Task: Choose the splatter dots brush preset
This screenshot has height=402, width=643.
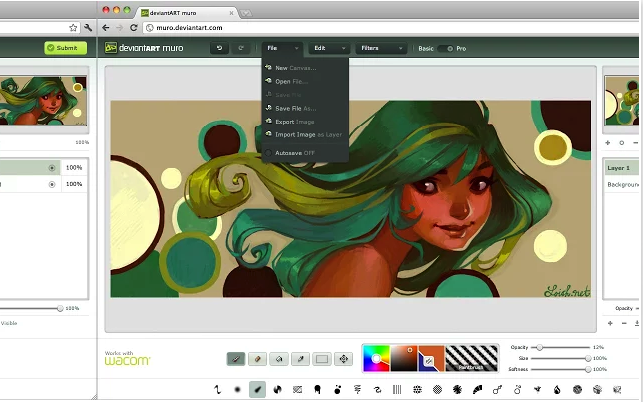Action: point(337,389)
